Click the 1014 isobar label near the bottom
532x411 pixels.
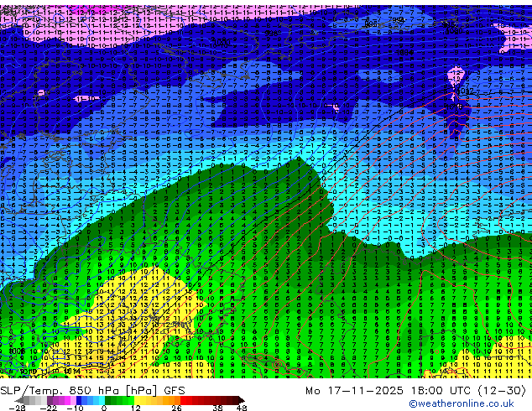pyautogui.click(x=72, y=371)
